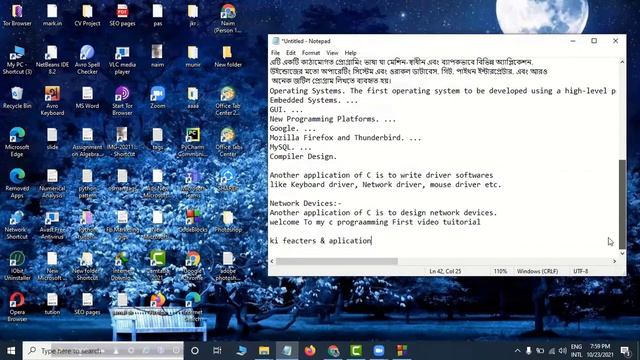This screenshot has height=360, width=640.
Task: Open Task View from the taskbar
Action: point(217,351)
